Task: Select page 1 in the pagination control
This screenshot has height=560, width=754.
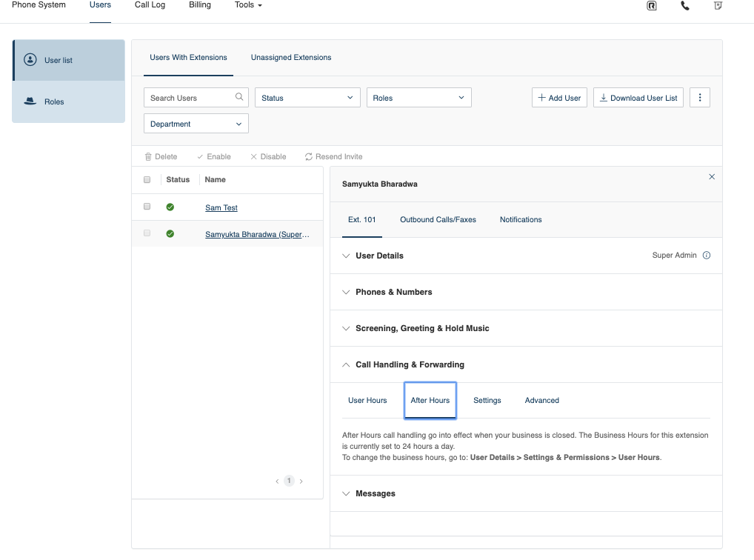Action: click(289, 480)
